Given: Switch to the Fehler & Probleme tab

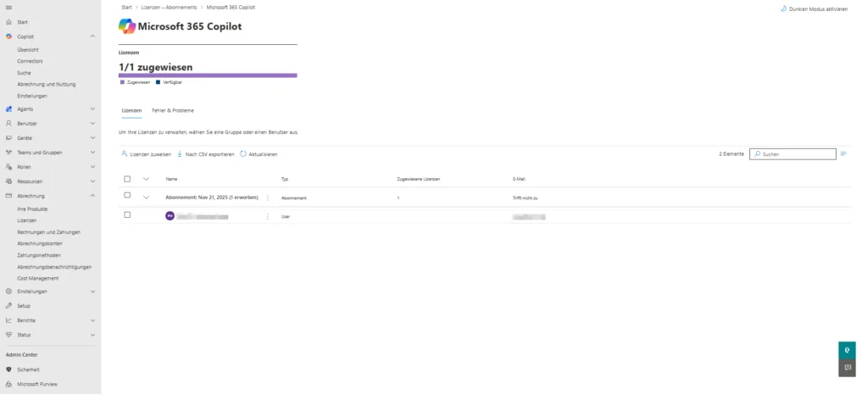Looking at the screenshot, I should click(x=172, y=110).
